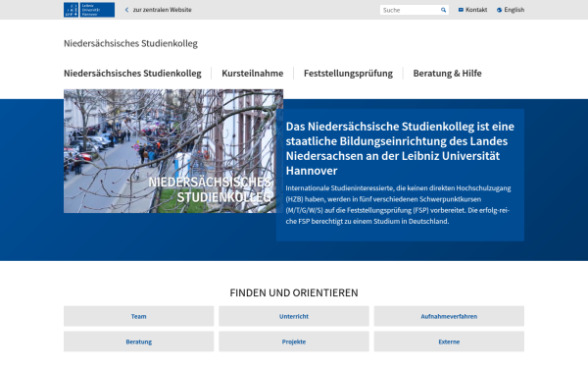
Task: Open the Kontakt link
Action: 476,10
